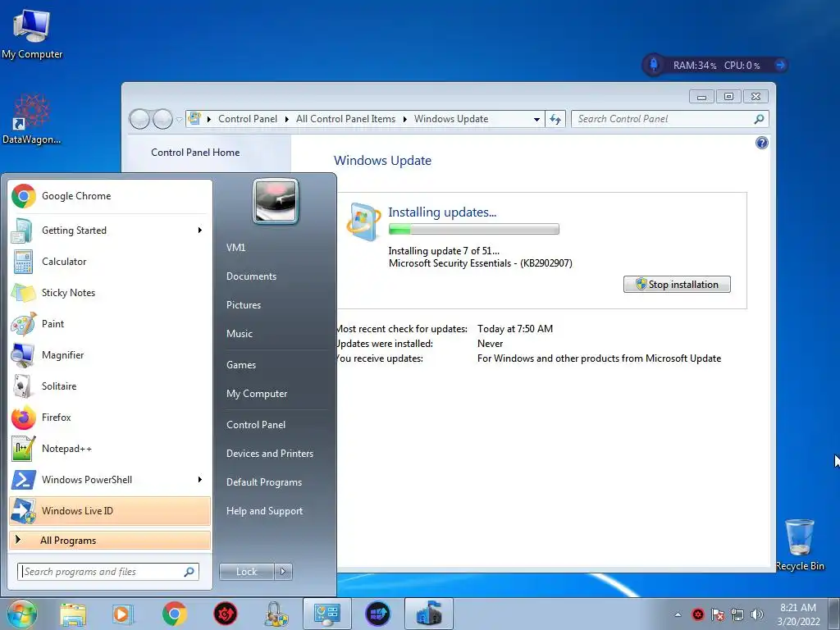Open recent pages dropdown beside navigation buttons
This screenshot has width=840, height=630.
tap(179, 120)
